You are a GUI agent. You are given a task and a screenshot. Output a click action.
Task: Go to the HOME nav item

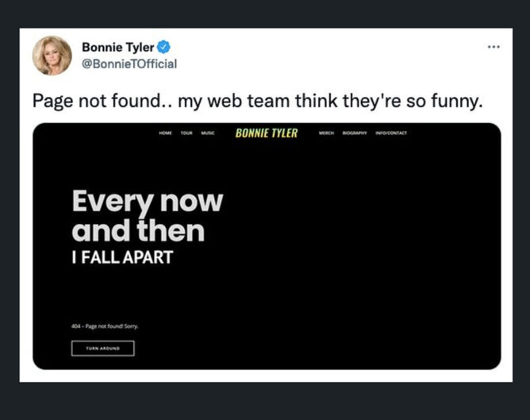point(165,133)
